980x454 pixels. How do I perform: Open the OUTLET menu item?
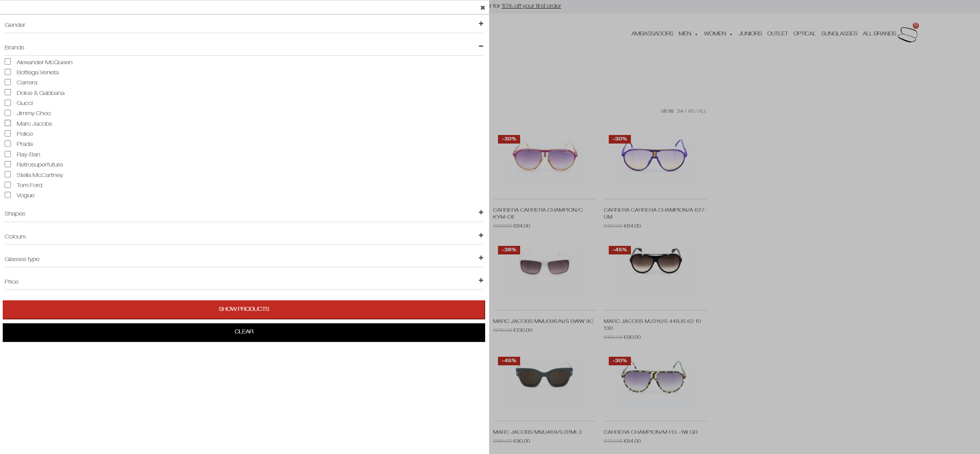point(777,34)
